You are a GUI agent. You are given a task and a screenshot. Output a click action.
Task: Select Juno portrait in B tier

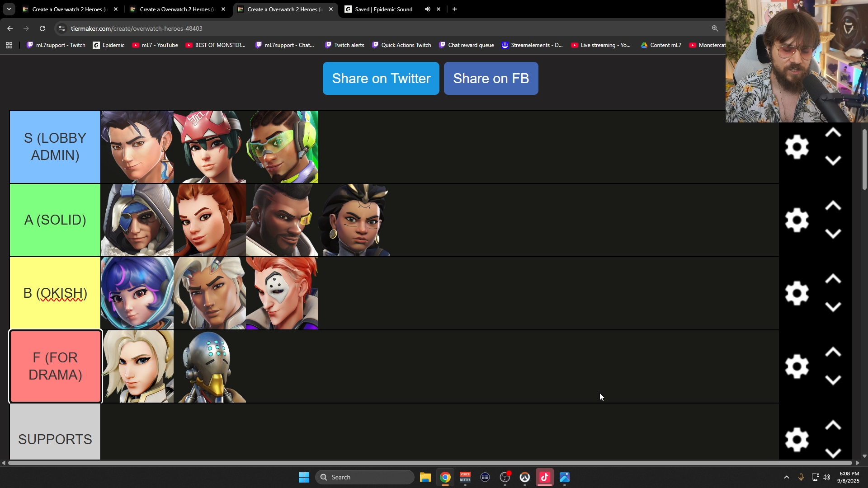point(137,293)
